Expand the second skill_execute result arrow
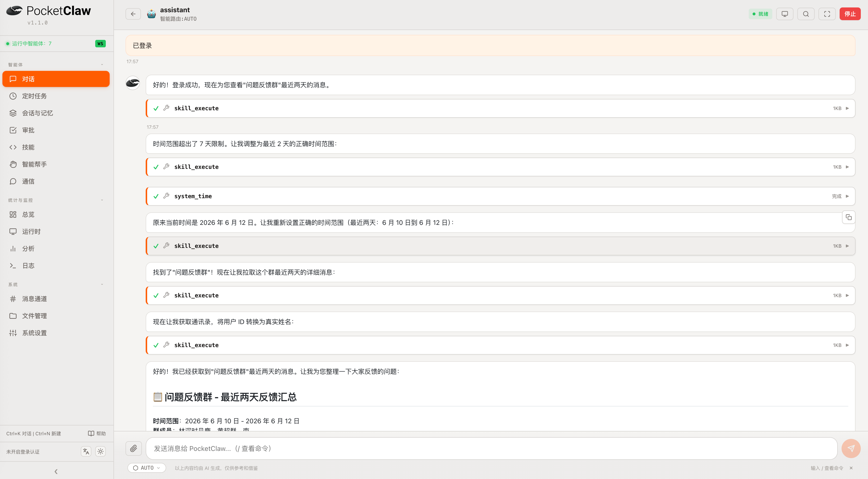 pos(848,167)
